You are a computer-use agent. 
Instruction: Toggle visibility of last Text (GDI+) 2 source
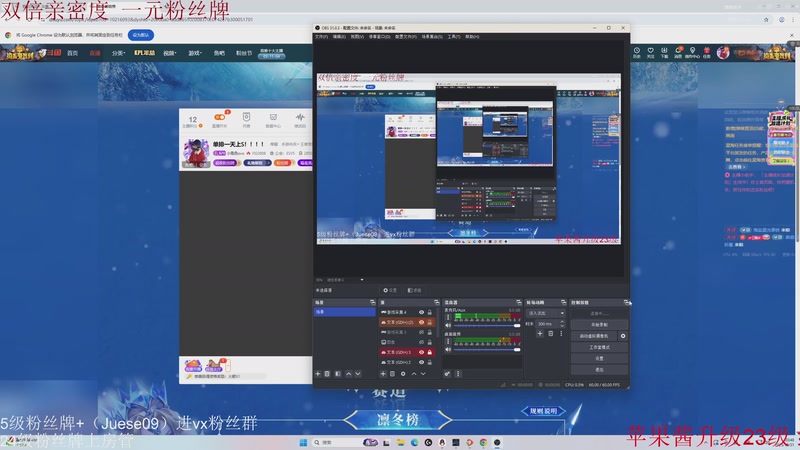(421, 362)
